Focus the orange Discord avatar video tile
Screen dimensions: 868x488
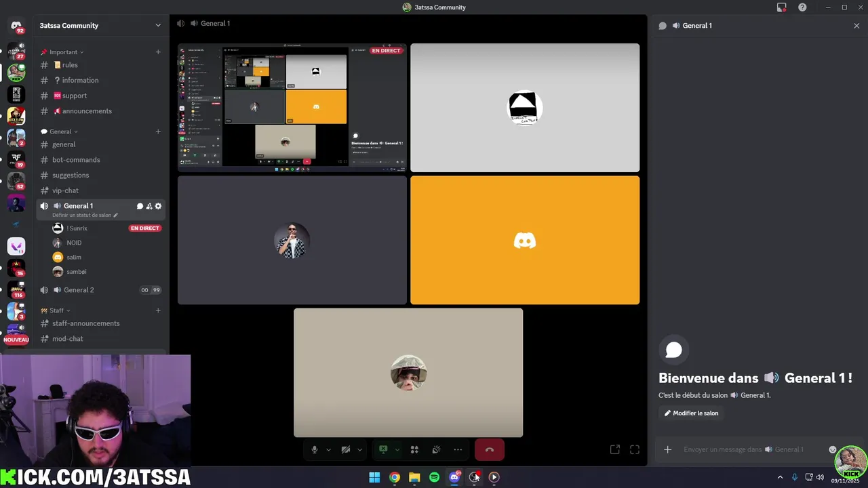pos(525,240)
